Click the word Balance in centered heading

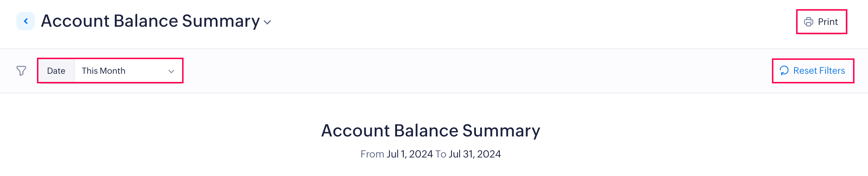pos(426,130)
